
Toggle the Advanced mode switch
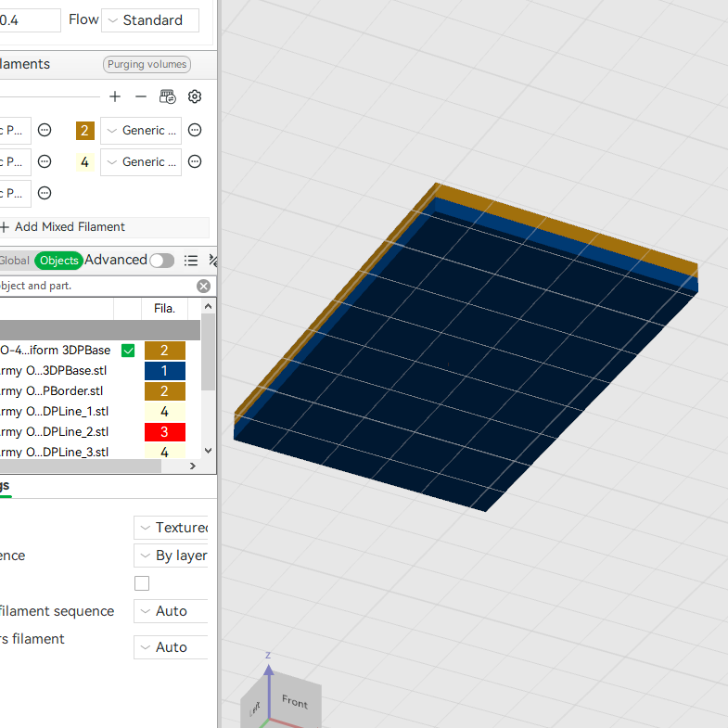pyautogui.click(x=162, y=261)
